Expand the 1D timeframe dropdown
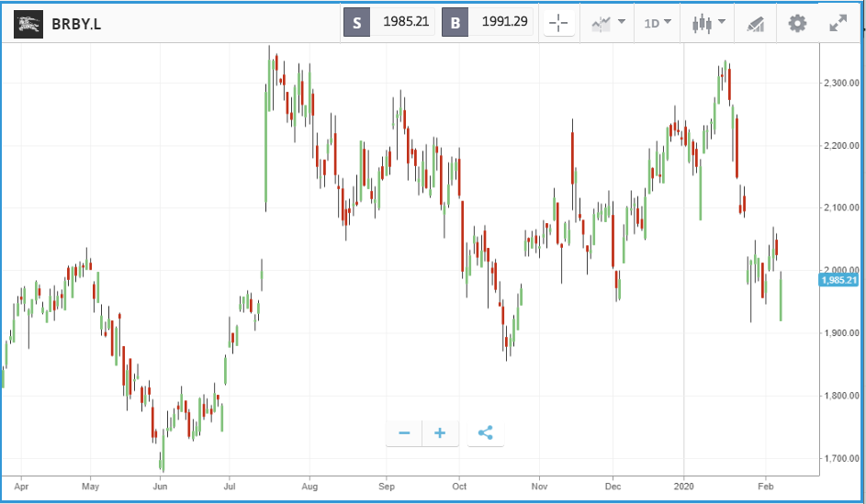866x504 pixels. (657, 23)
